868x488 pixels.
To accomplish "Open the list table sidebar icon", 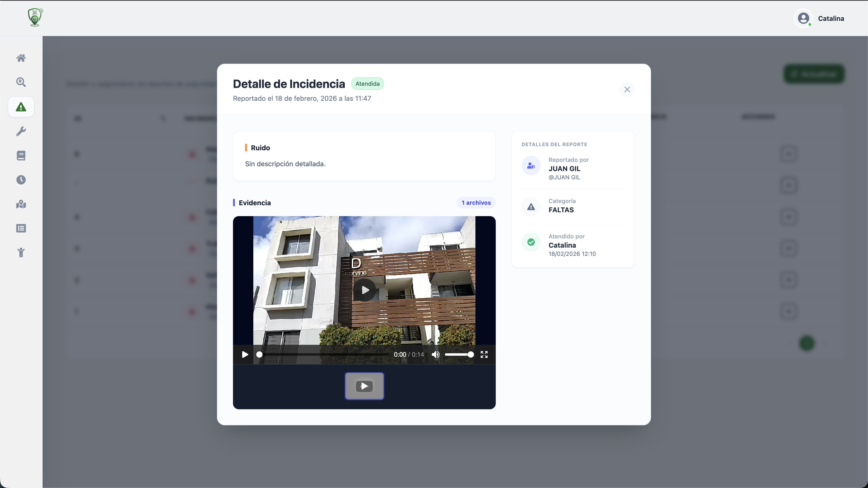I will point(21,228).
